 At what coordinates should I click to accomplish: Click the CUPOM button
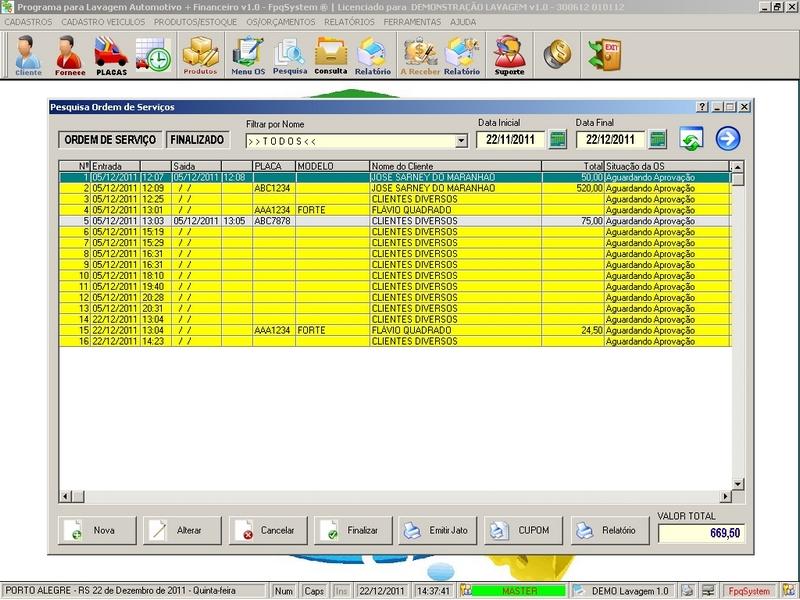[x=523, y=531]
